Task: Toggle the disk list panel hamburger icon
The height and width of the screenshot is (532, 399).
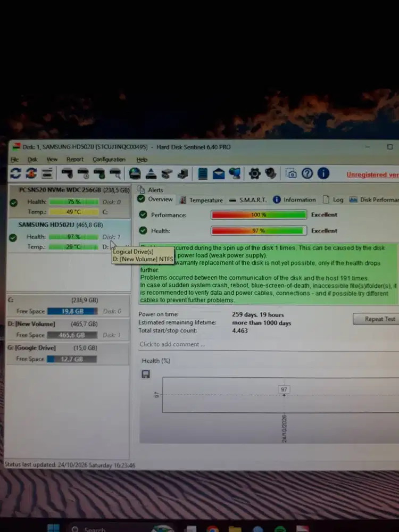Action: 47,173
